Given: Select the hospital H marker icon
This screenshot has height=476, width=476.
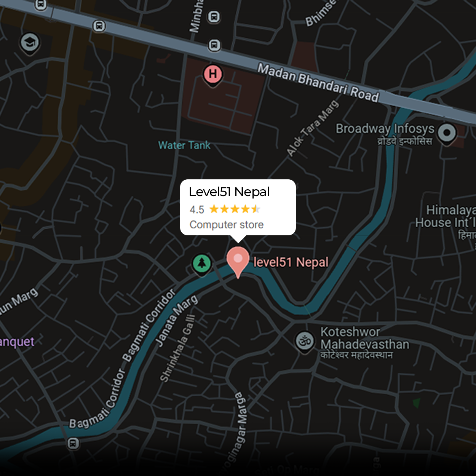Looking at the screenshot, I should 213,75.
